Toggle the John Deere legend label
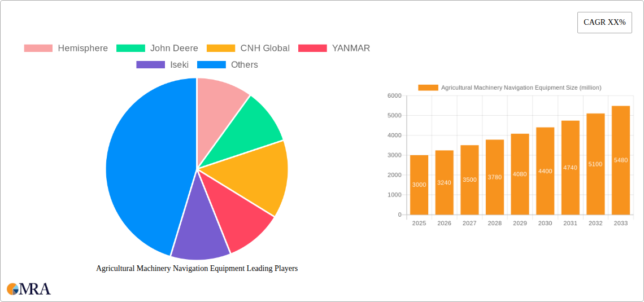This screenshot has width=644, height=302. point(174,48)
